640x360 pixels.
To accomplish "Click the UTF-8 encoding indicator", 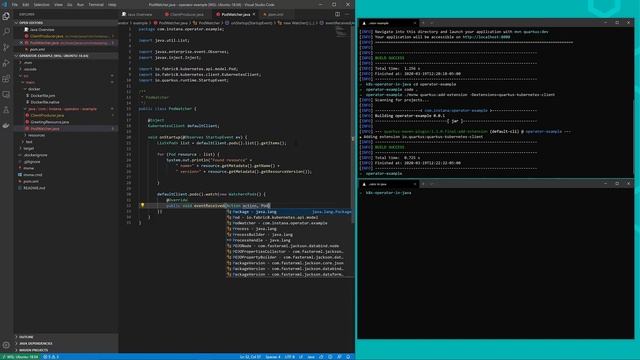I will 289,357.
